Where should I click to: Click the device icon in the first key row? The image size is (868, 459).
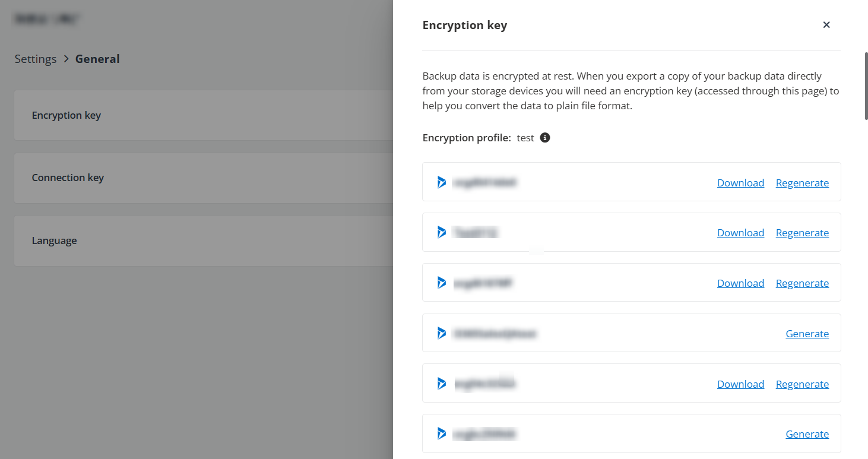(x=441, y=182)
